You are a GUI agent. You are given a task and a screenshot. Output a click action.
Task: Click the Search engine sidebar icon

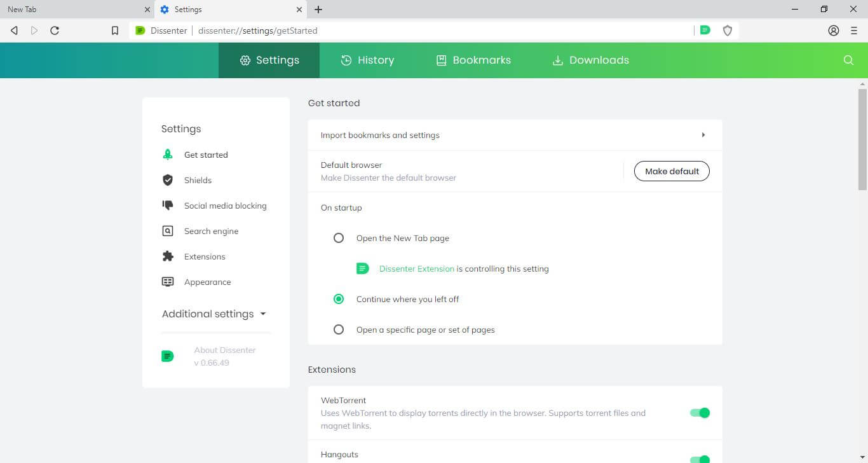click(x=168, y=231)
